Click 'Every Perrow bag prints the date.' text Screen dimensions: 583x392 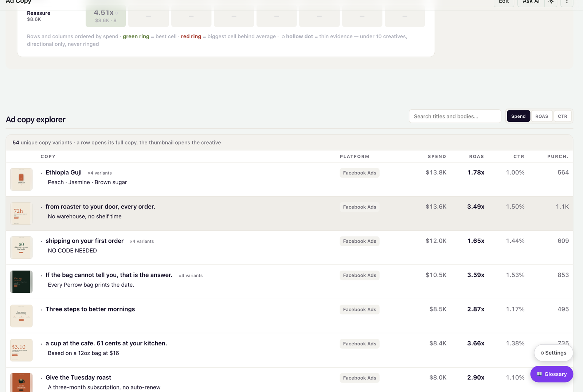point(91,285)
